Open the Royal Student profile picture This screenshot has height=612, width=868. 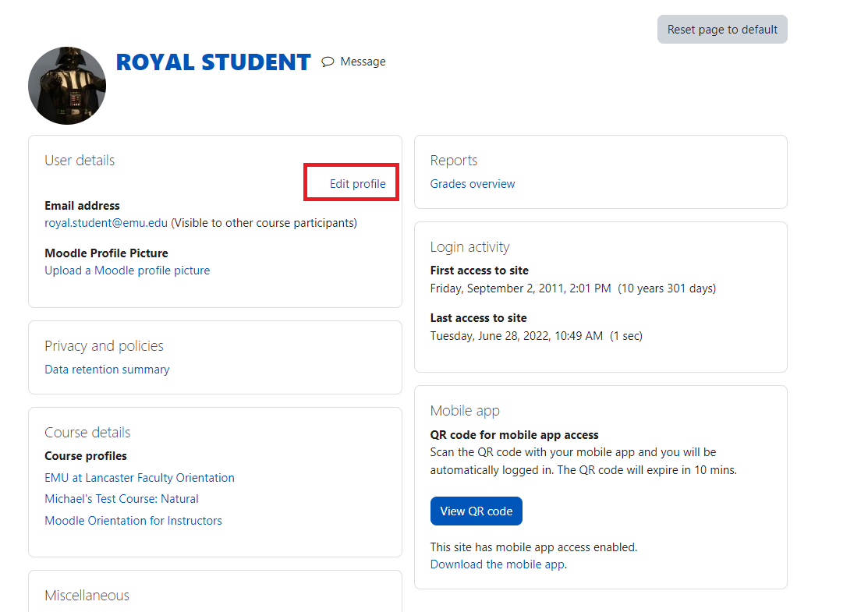[67, 85]
